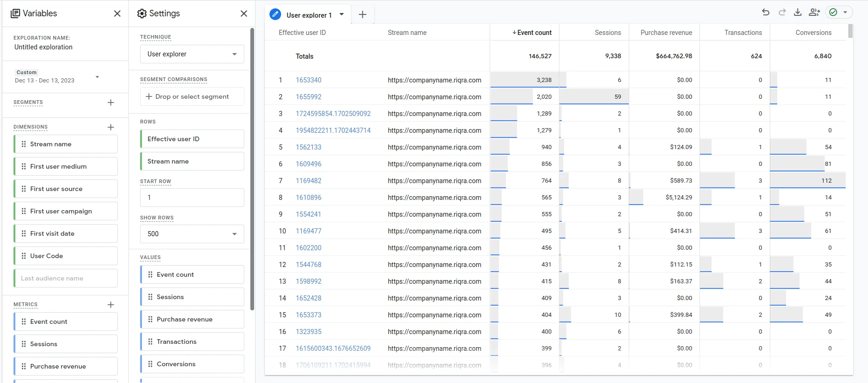
Task: Open user 1655992 details
Action: tap(309, 97)
